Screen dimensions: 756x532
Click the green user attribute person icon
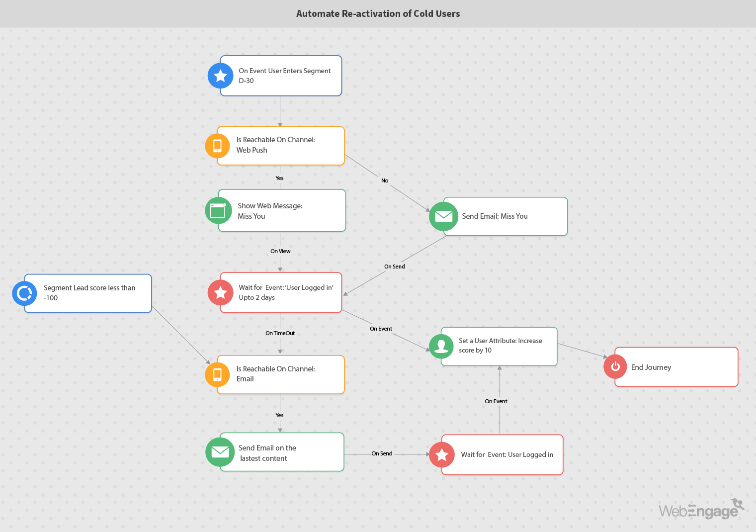pyautogui.click(x=441, y=346)
